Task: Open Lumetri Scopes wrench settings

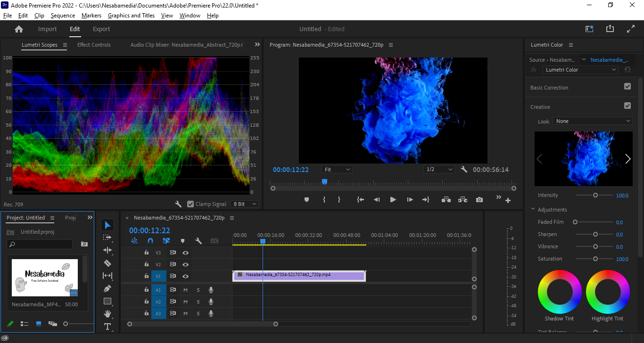Action: click(178, 204)
